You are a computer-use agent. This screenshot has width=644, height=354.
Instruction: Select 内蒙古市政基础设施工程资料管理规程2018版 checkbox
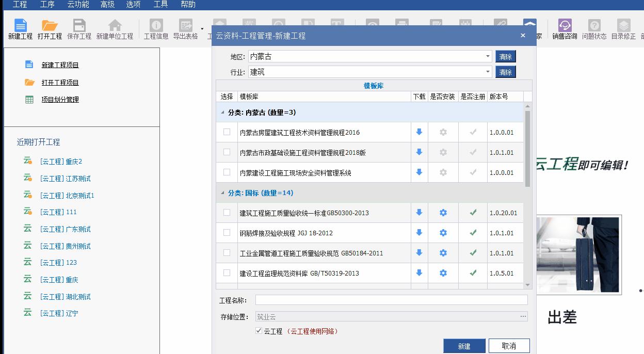coord(227,152)
